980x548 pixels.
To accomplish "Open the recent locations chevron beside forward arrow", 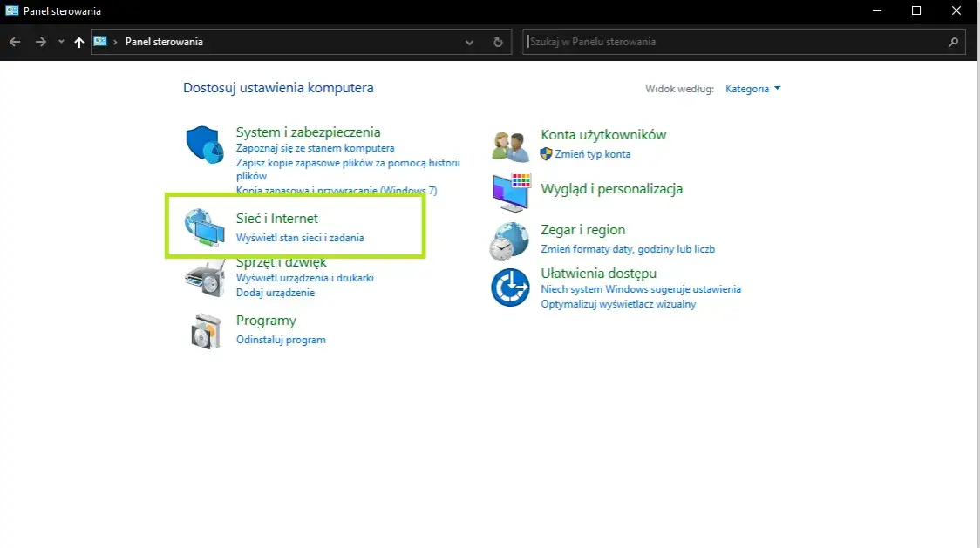I will 60,42.
